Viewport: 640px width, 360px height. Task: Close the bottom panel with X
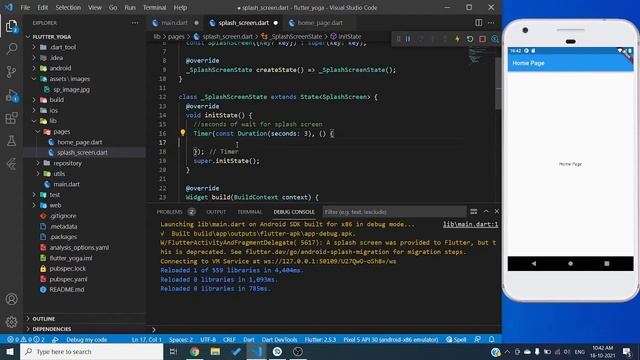tap(496, 211)
